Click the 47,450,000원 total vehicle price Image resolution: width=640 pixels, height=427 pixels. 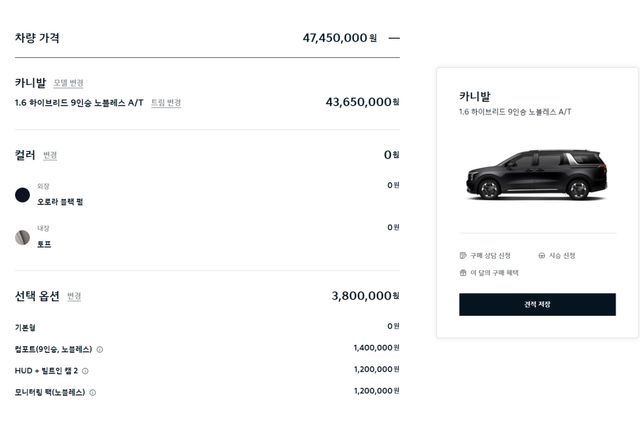tap(339, 38)
